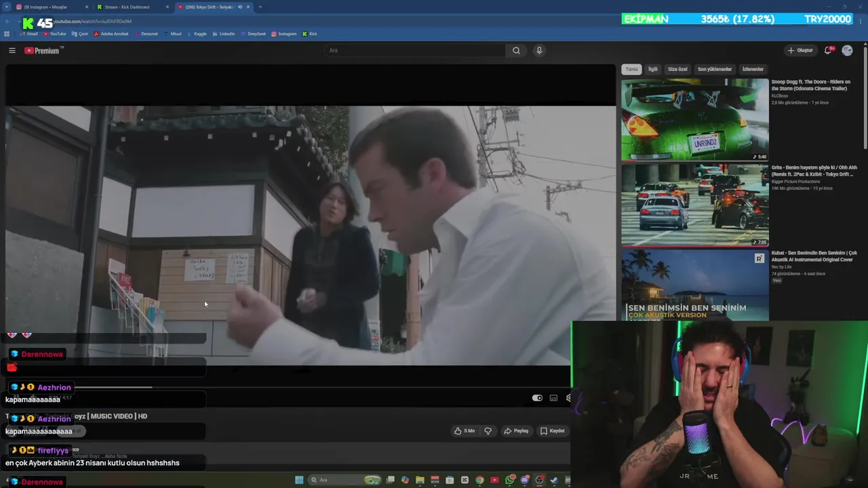Viewport: 868px width, 488px height.
Task: Share the video using Paylaş
Action: click(x=516, y=430)
